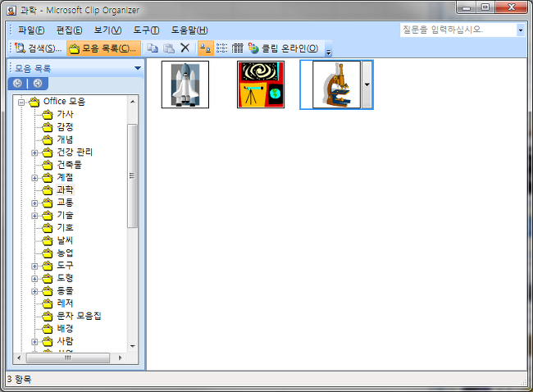Select the 과학 folder
Viewport: 533px width, 392px height.
(x=65, y=189)
